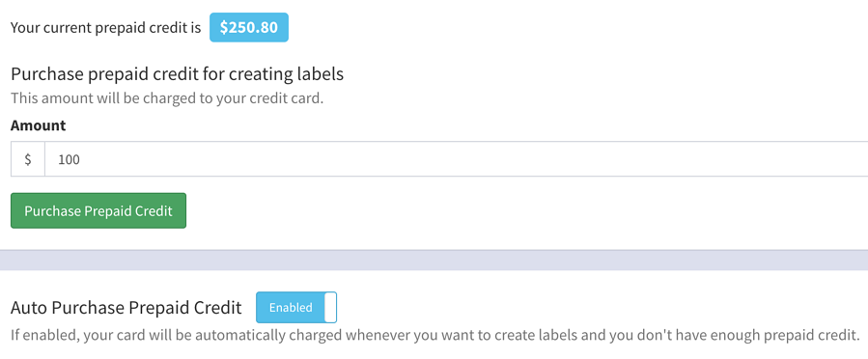The width and height of the screenshot is (868, 359).
Task: Click the gray divider bar between sections
Action: [434, 260]
